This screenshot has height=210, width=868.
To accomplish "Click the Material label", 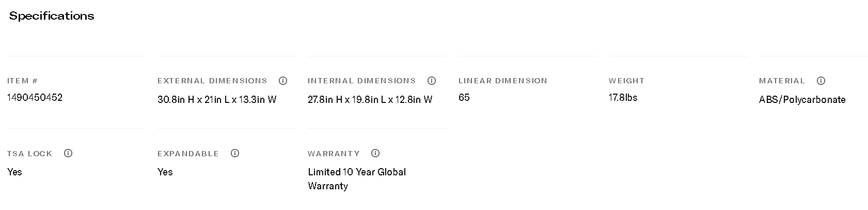I will point(782,81).
